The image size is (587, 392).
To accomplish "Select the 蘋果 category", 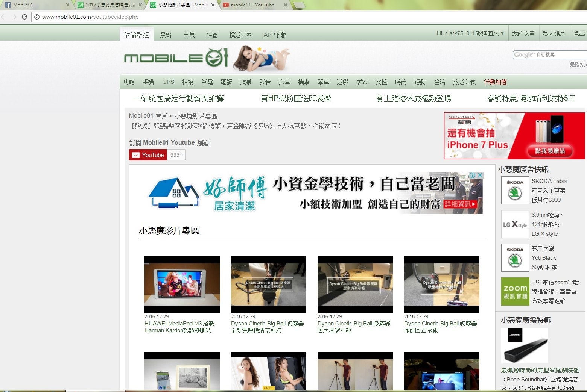I will click(246, 82).
